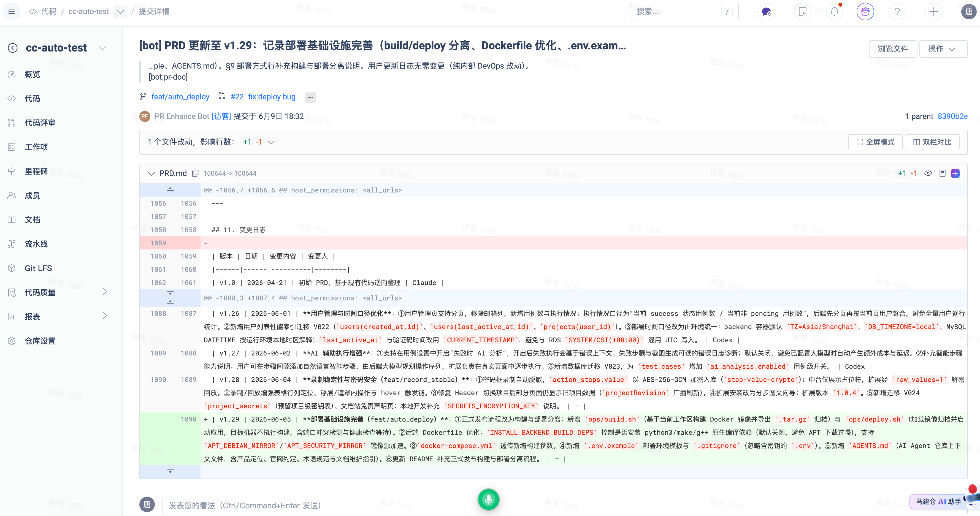View PRD.md file content with document icon

tap(942, 173)
